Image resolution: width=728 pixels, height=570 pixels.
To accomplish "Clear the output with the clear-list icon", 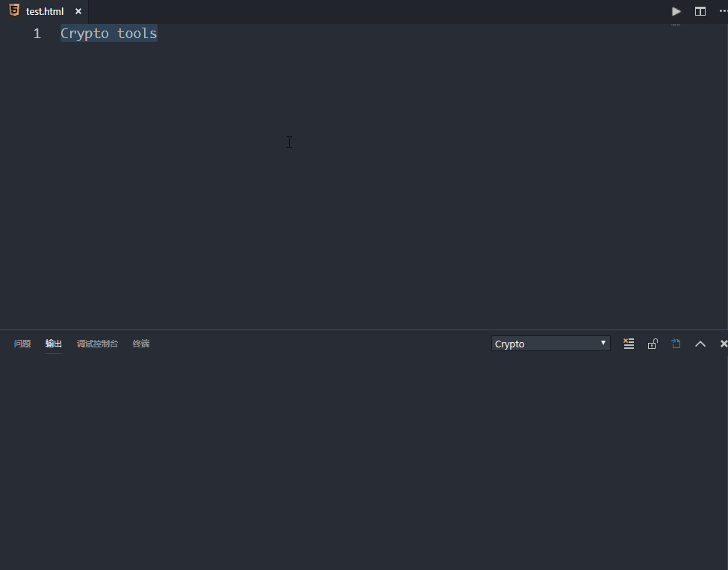I will click(629, 344).
